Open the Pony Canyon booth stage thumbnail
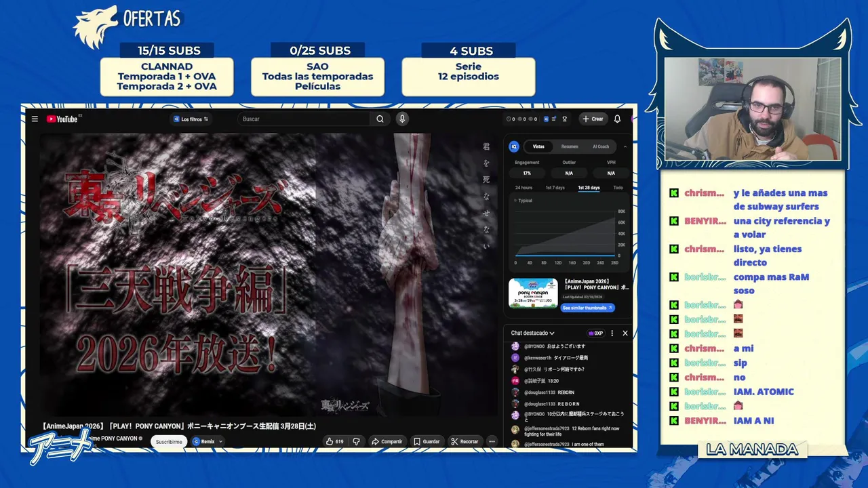 tap(533, 293)
